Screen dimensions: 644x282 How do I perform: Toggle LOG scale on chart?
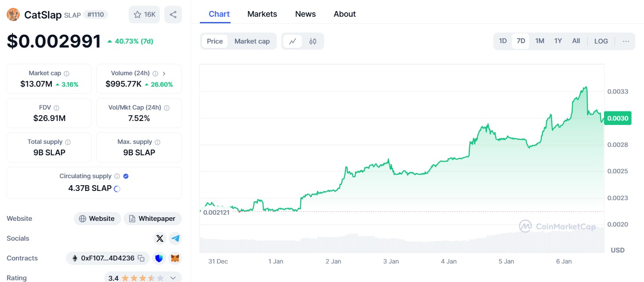pyautogui.click(x=601, y=41)
